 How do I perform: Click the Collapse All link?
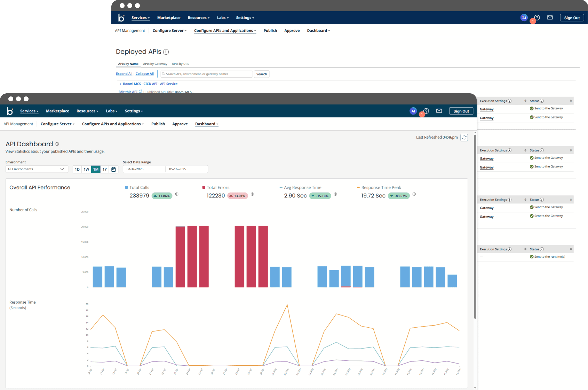[144, 74]
